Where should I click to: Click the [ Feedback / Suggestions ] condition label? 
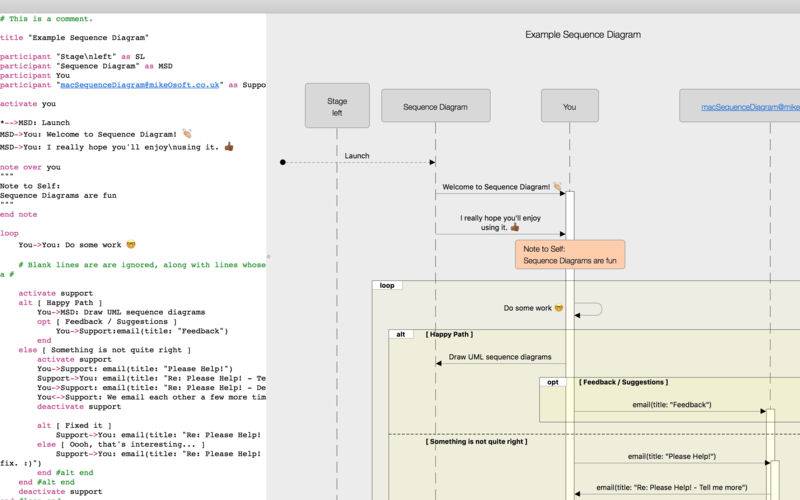[x=623, y=382]
